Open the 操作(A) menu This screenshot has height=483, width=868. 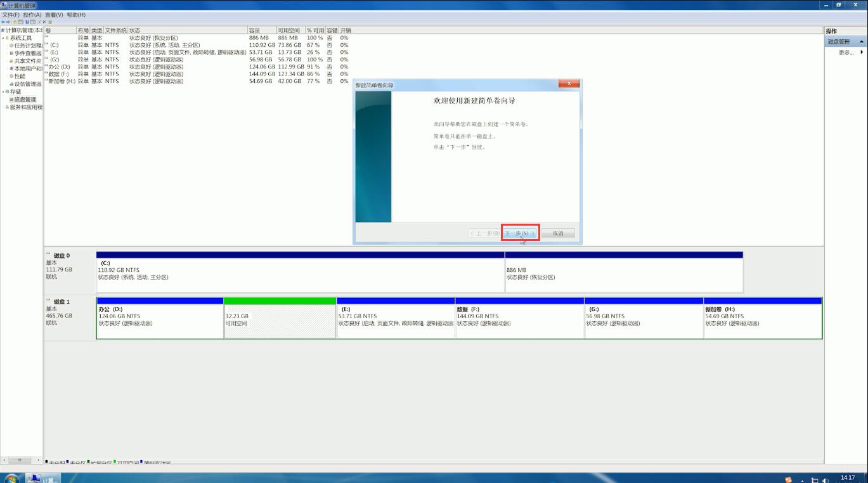(x=32, y=15)
